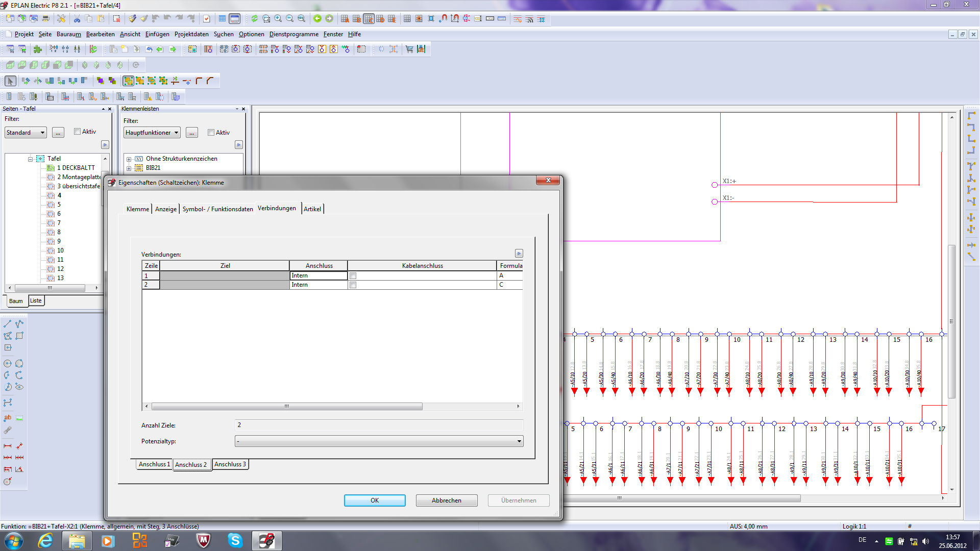The height and width of the screenshot is (551, 980).
Task: Select page '1 DECKBALTT' in tree
Action: click(76, 168)
